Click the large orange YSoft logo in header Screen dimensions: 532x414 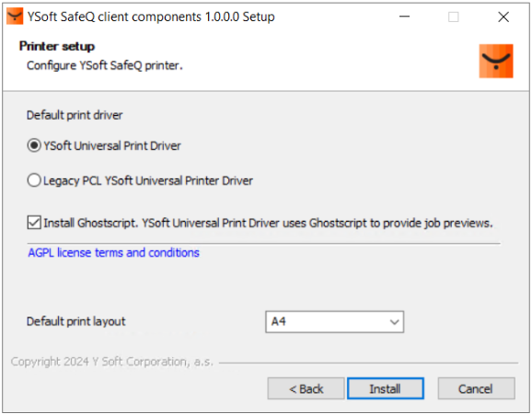click(x=496, y=61)
